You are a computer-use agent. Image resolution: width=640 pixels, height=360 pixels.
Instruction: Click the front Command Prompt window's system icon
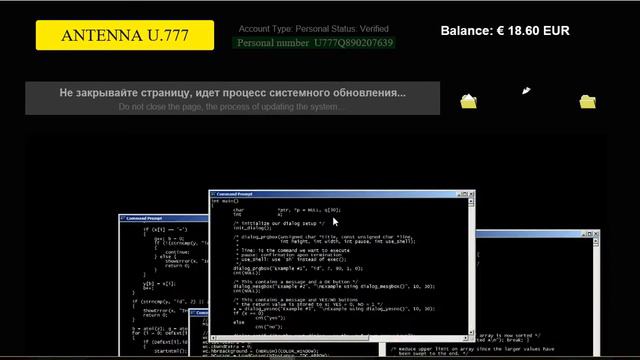tap(213, 194)
